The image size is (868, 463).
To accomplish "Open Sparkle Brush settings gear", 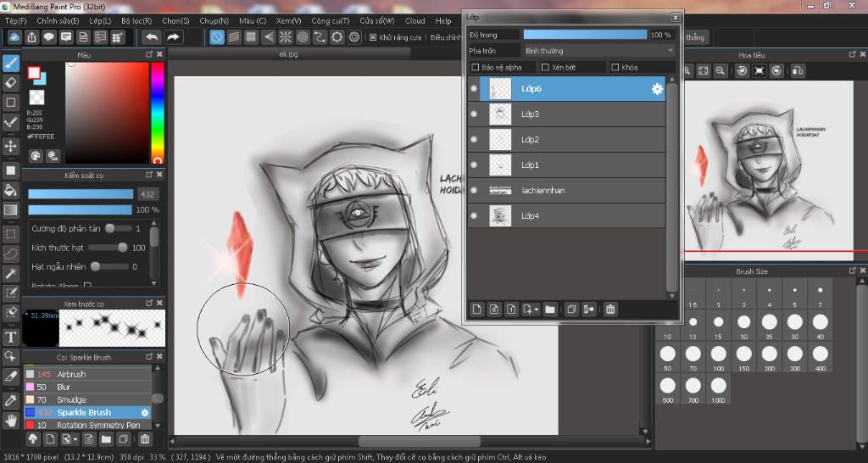I will click(145, 413).
